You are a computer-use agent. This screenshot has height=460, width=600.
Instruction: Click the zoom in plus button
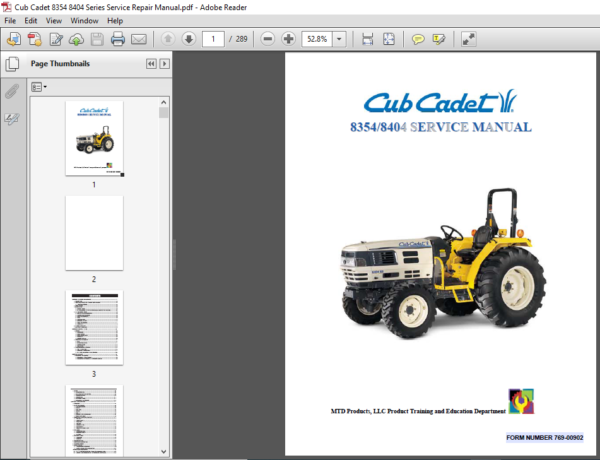tap(289, 39)
